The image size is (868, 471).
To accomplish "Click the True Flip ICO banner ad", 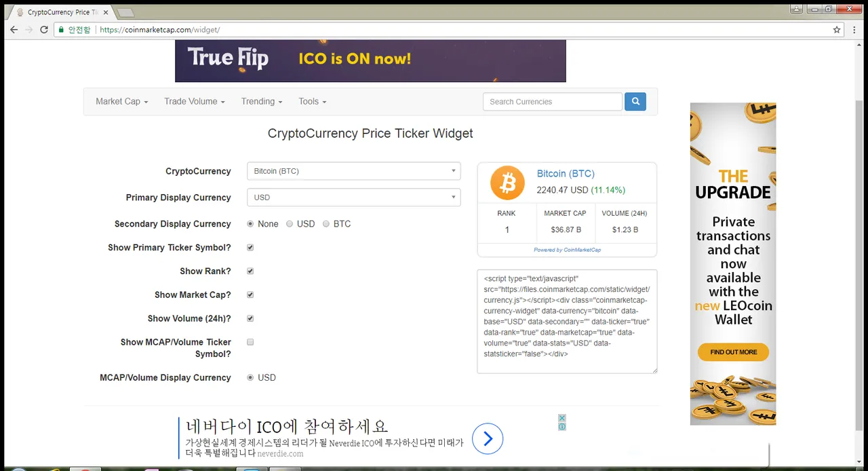I will (x=370, y=60).
